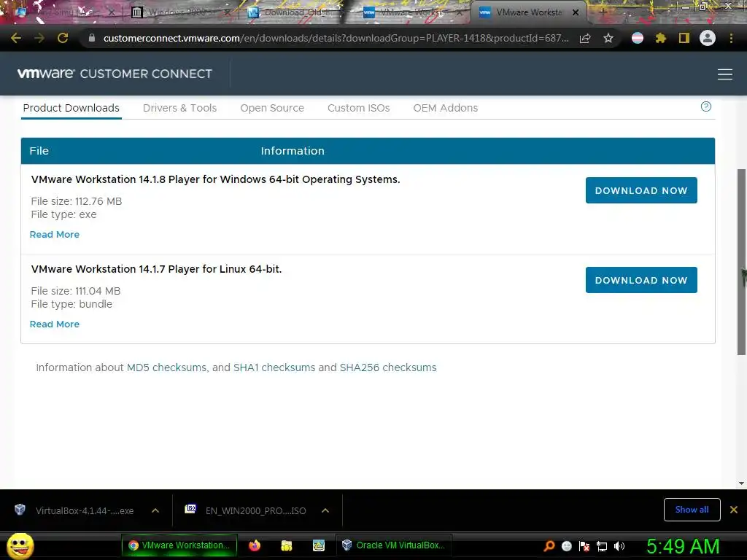
Task: Launch Firefox from the taskbar
Action: [255, 545]
